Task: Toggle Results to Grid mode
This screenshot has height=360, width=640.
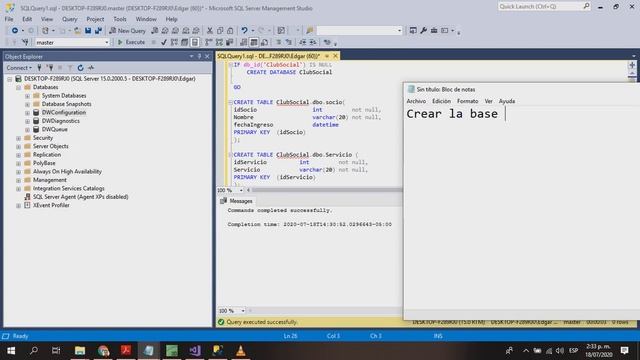Action: point(254,42)
